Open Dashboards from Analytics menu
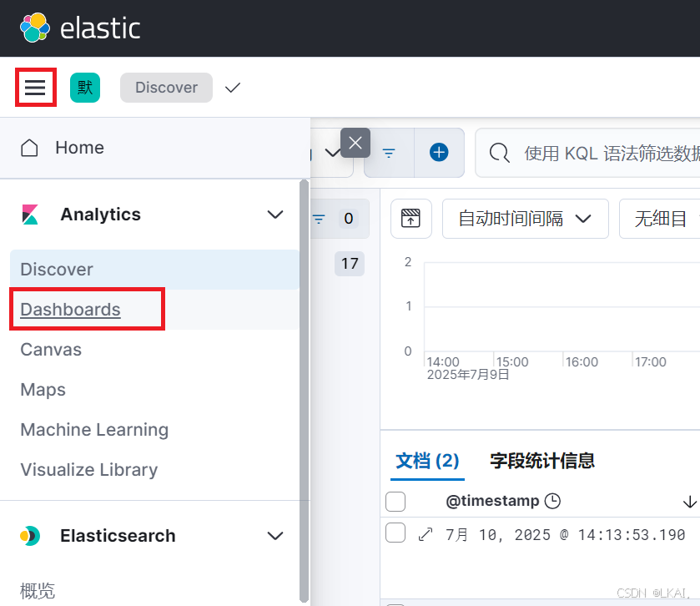700x606 pixels. [x=70, y=310]
